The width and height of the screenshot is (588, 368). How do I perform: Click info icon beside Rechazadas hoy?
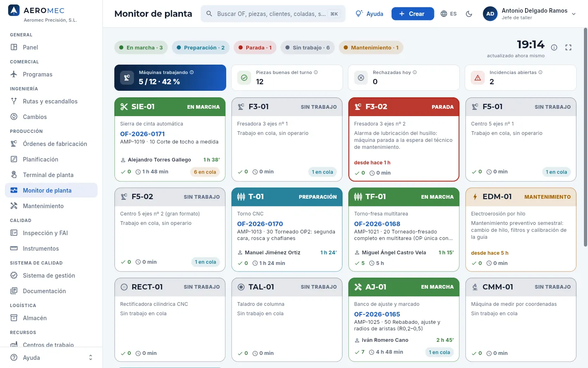pyautogui.click(x=415, y=72)
